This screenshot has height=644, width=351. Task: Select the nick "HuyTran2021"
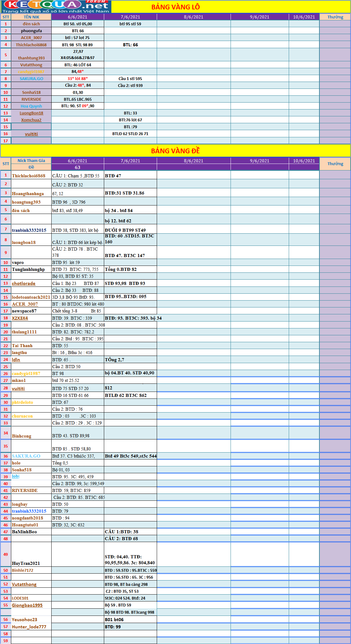(26, 563)
